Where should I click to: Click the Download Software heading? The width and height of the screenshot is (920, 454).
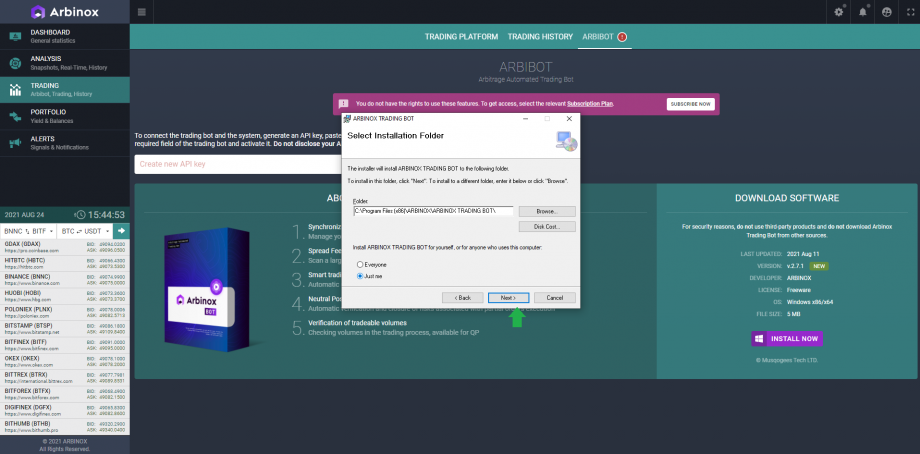[x=787, y=198]
